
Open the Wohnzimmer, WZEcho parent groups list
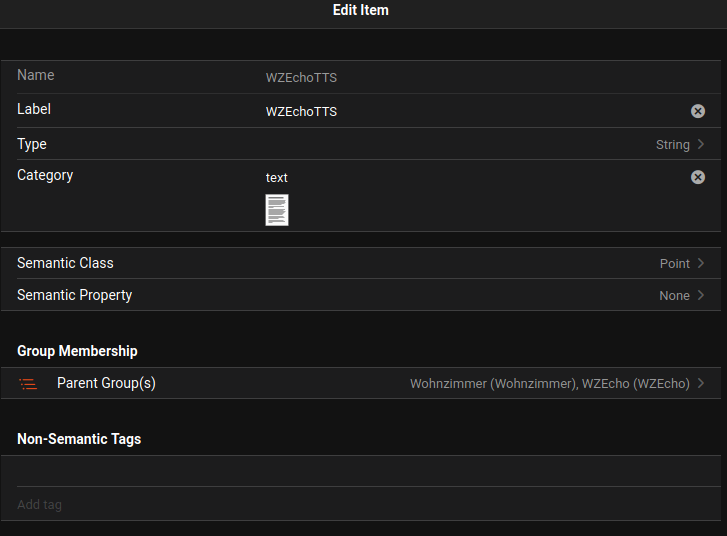click(549, 383)
